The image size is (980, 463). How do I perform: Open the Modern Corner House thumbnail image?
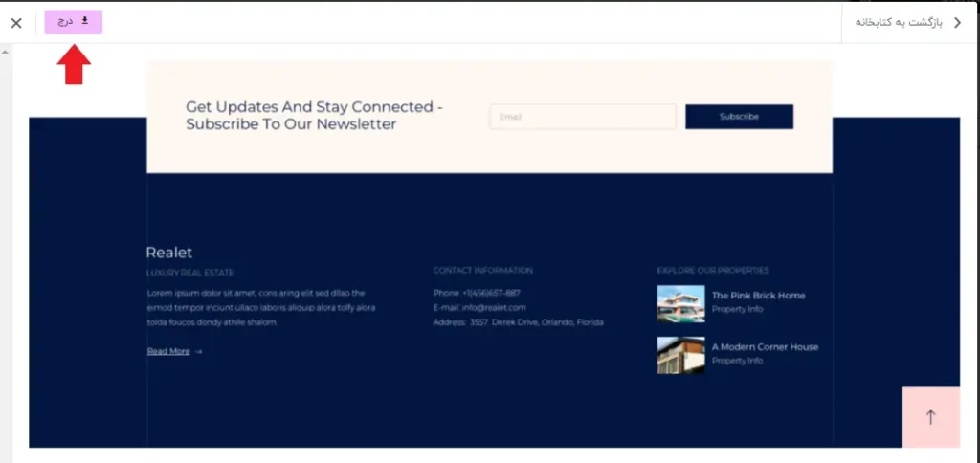coord(680,355)
